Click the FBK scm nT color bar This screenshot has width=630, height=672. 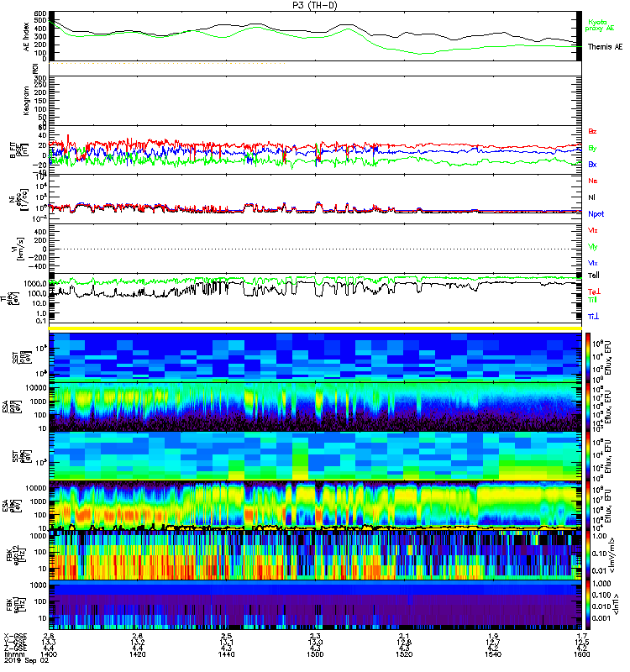587,605
